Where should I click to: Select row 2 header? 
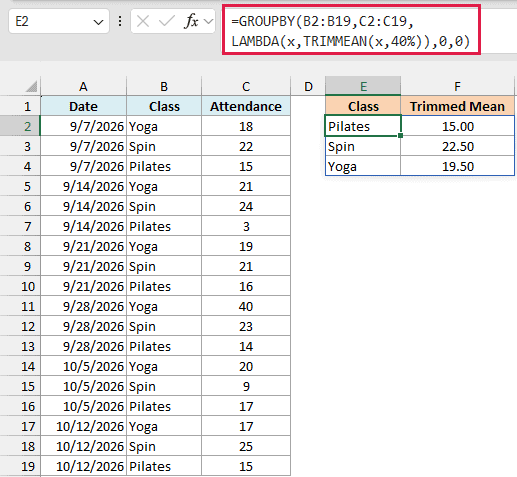tap(20, 126)
